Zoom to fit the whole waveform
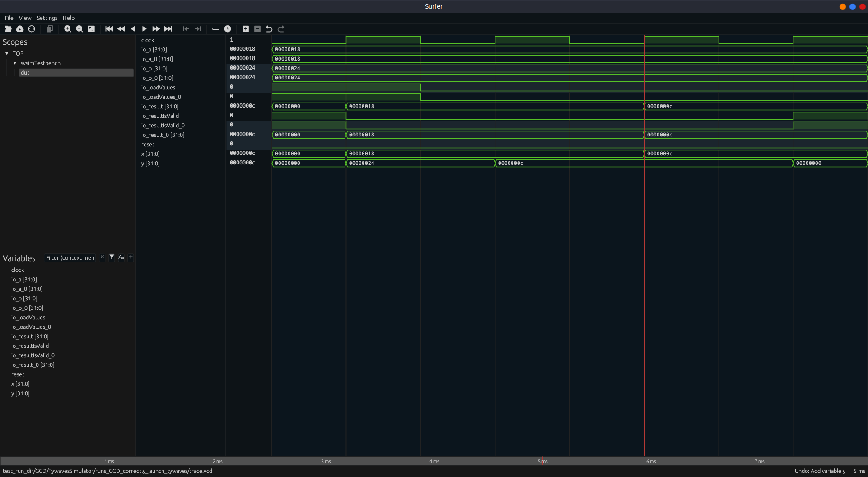 [x=91, y=29]
